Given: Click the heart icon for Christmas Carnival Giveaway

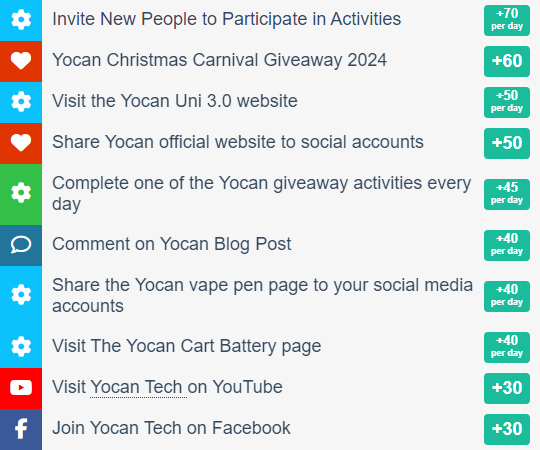Looking at the screenshot, I should (21, 61).
